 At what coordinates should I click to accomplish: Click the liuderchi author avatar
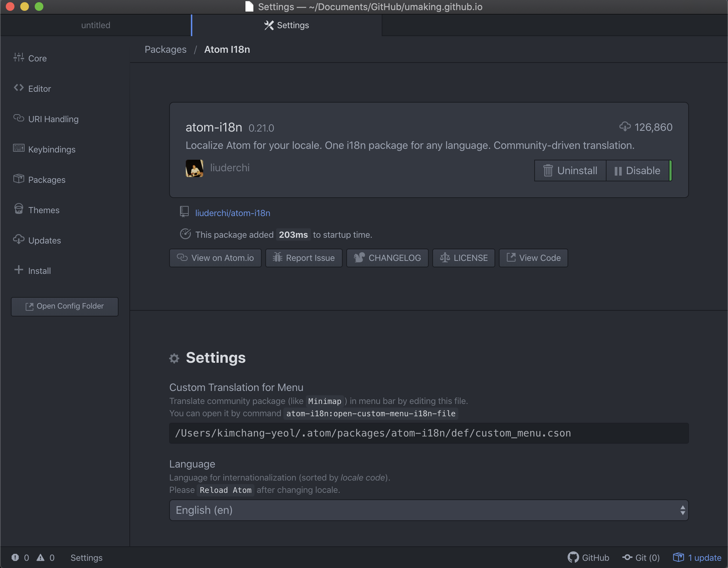point(194,168)
